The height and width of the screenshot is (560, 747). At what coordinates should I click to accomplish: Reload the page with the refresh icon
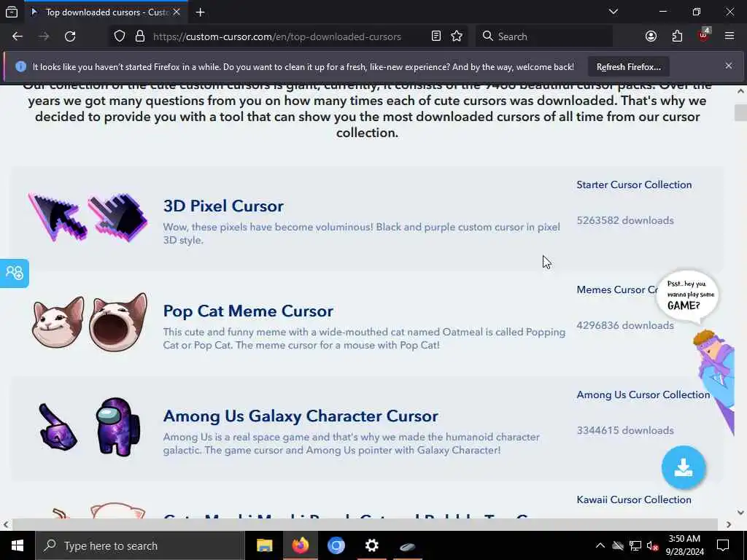70,36
